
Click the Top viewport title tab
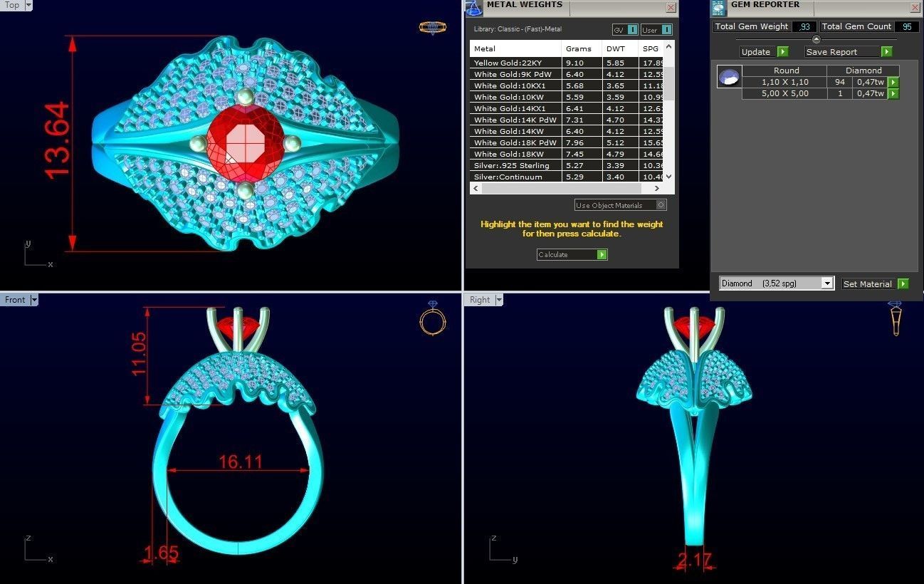coord(12,5)
